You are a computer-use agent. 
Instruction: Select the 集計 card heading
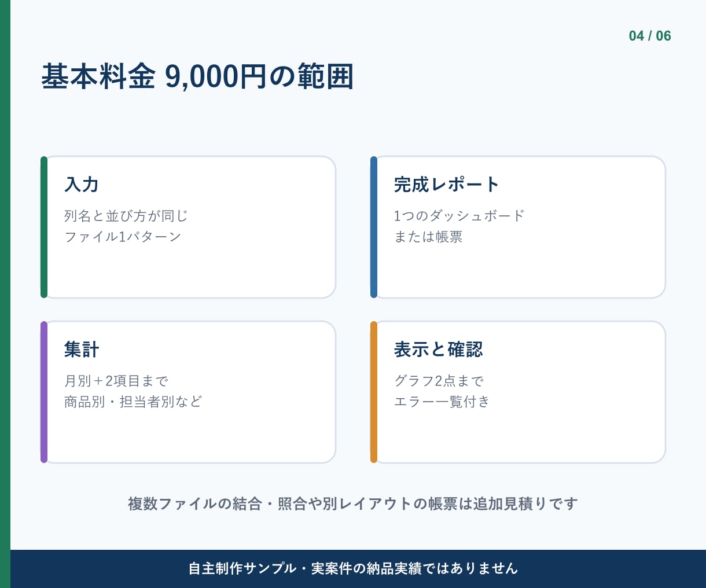pos(82,350)
